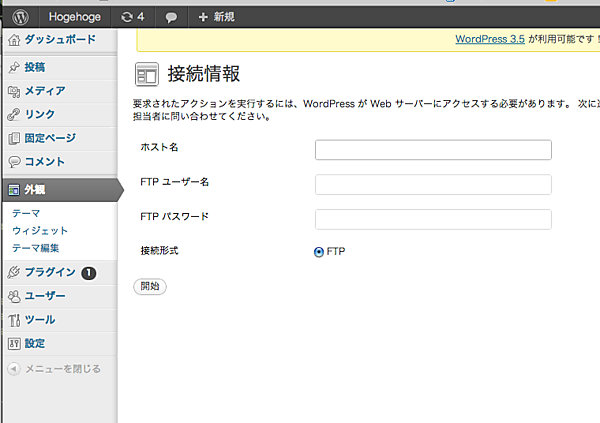This screenshot has width=600, height=423.
Task: Open the updates icon showing 4
Action: [x=132, y=16]
